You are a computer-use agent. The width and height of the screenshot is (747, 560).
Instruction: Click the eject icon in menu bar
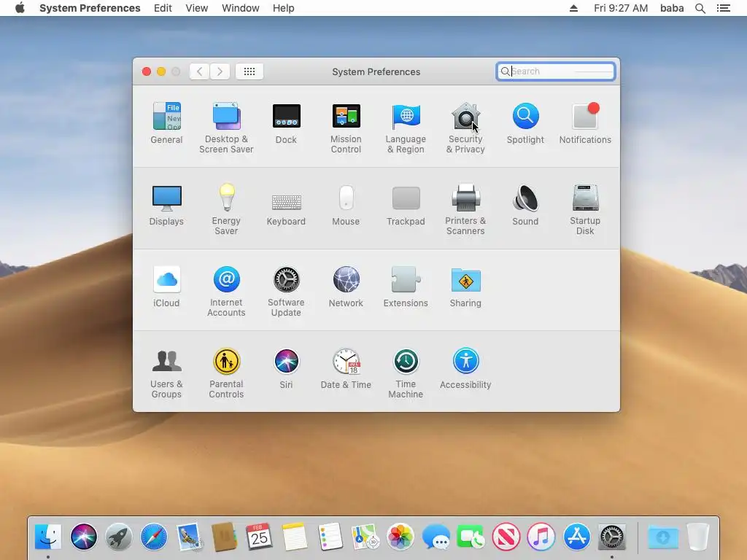tap(573, 8)
